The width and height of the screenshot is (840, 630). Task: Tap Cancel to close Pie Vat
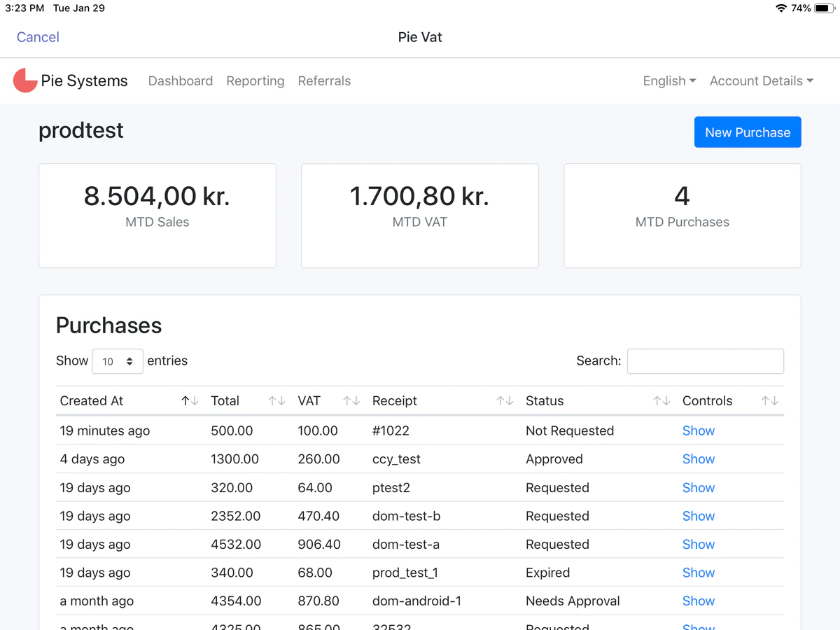[38, 37]
